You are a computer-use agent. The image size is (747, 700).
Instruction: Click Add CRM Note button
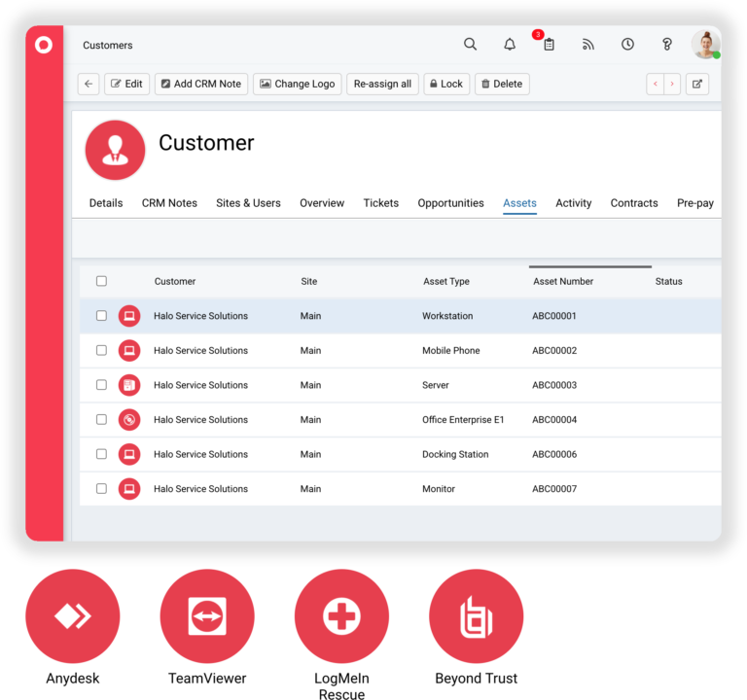point(201,84)
